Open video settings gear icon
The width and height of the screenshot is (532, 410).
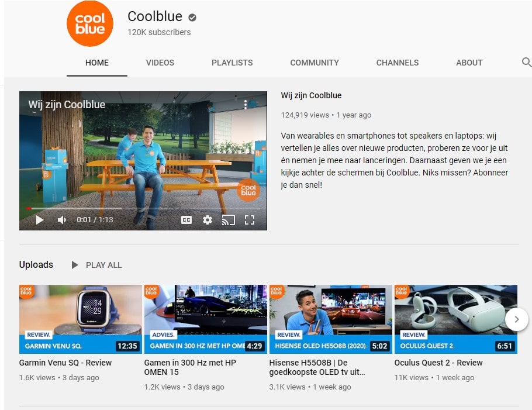208,220
